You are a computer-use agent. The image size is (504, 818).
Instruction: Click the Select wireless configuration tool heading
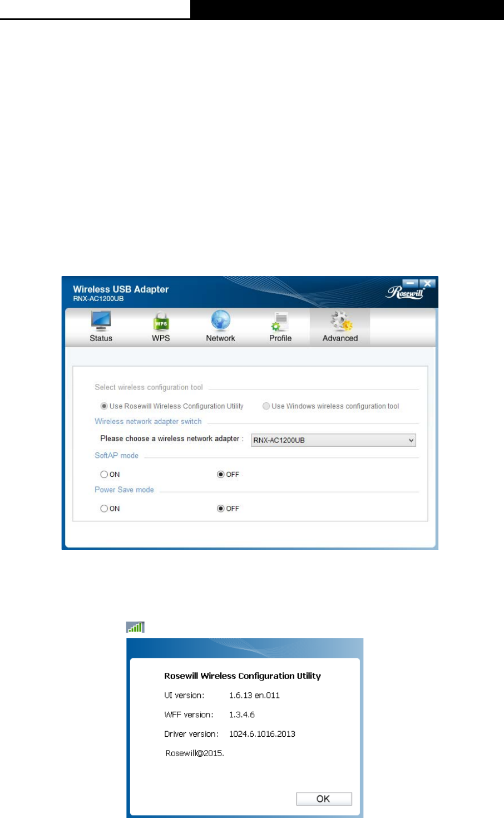click(x=149, y=387)
